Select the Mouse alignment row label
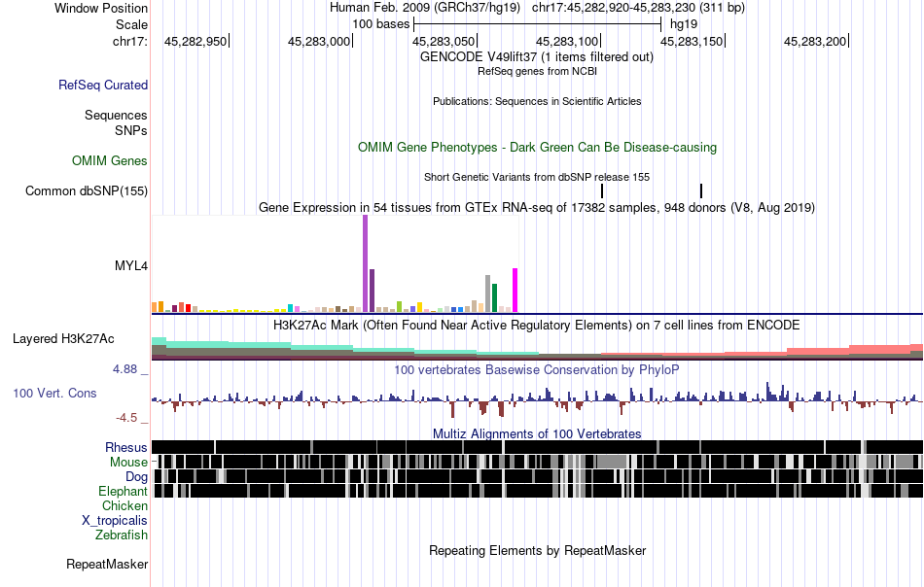The image size is (924, 587). pyautogui.click(x=128, y=463)
